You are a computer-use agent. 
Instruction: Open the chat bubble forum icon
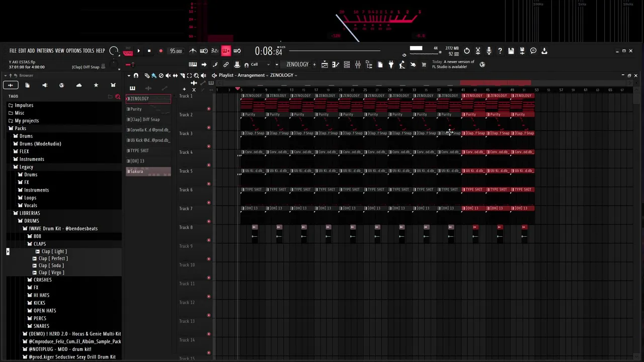tap(533, 51)
